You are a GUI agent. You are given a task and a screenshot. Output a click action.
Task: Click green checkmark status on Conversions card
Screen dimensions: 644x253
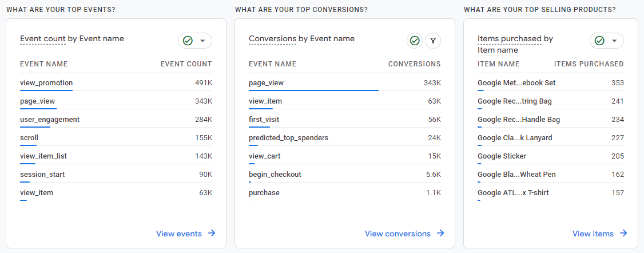point(415,41)
